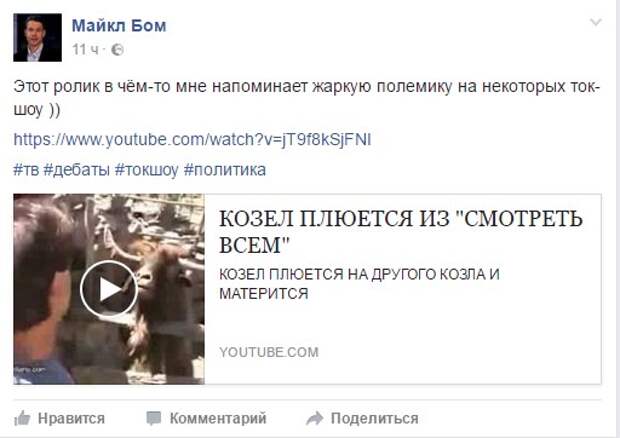Click the thumbs-up like icon
The image size is (620, 438).
tap(22, 418)
